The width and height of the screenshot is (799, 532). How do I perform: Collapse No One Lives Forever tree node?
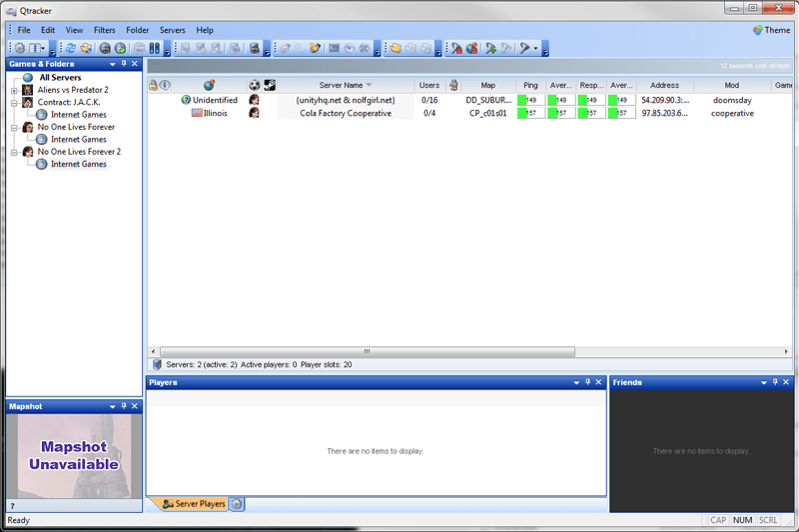click(x=14, y=128)
